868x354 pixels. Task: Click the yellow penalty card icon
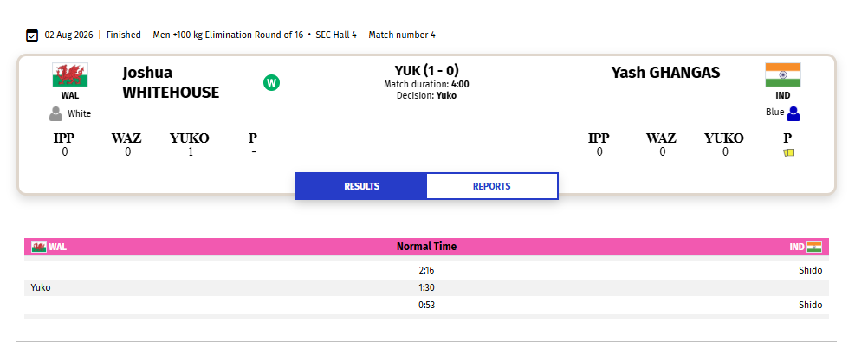click(x=788, y=152)
